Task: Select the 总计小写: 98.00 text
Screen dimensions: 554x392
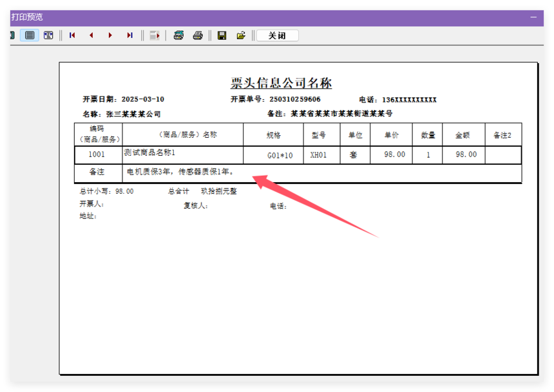Action: 106,191
